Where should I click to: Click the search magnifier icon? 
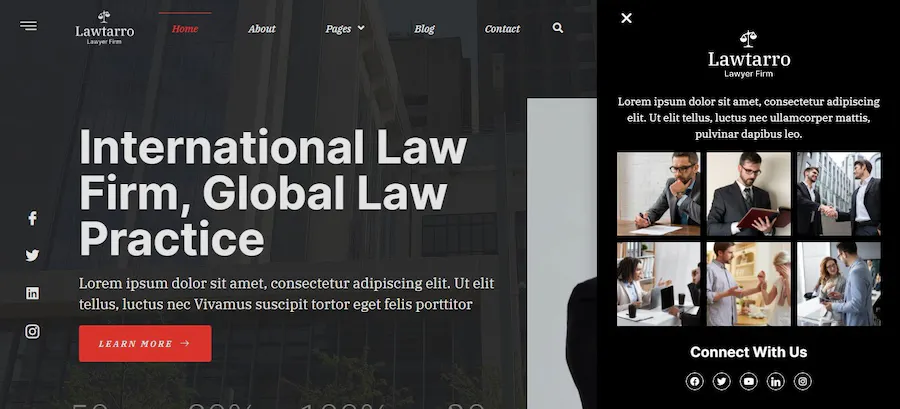pos(557,28)
